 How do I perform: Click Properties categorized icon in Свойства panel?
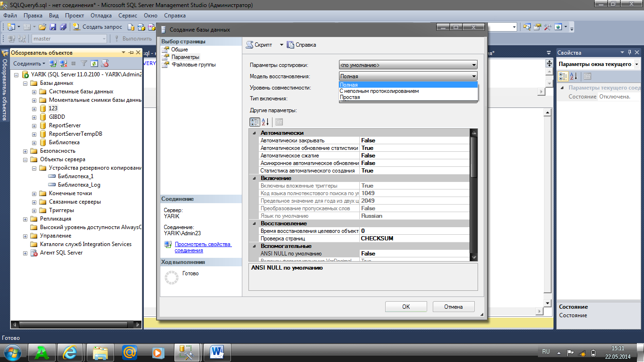[x=563, y=76]
